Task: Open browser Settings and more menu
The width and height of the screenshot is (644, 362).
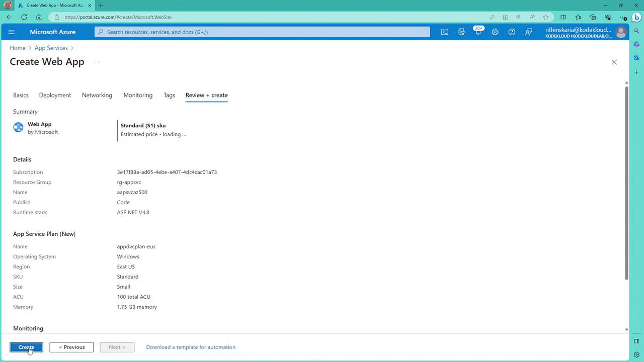Action: 623,17
